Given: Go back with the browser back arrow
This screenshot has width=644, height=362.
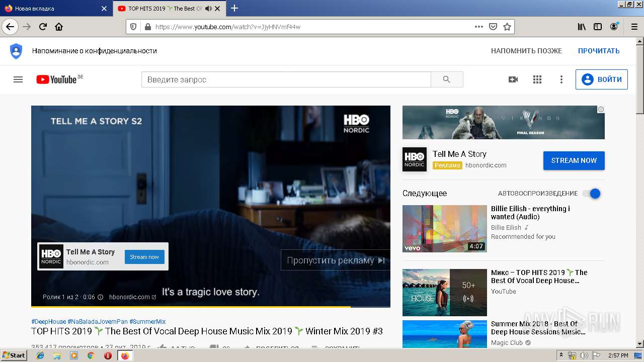Looking at the screenshot, I should [x=10, y=27].
